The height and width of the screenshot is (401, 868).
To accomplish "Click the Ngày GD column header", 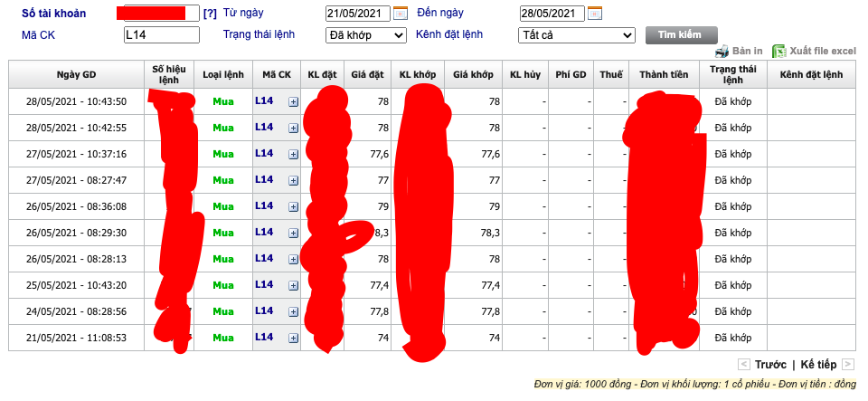I will [x=76, y=74].
